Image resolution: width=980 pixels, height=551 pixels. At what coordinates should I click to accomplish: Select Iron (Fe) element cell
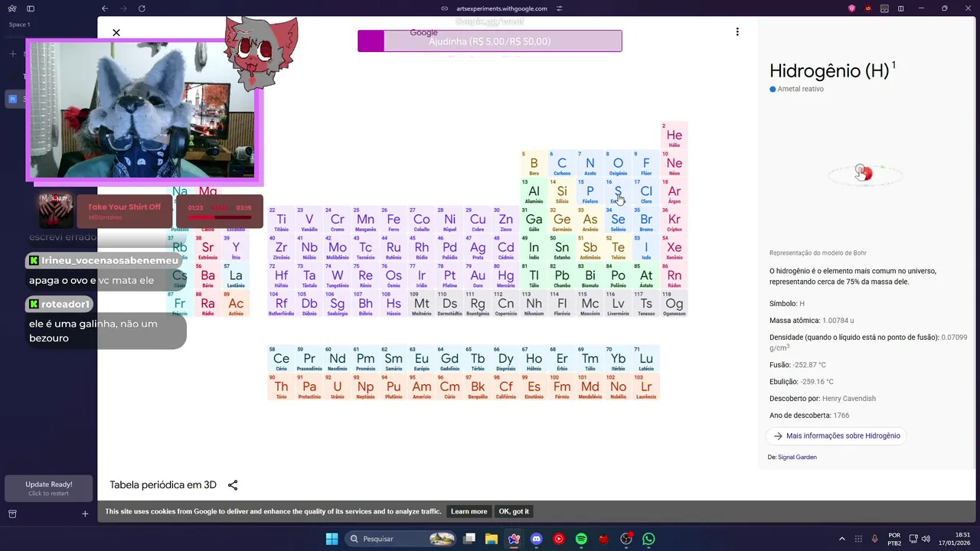tap(394, 220)
